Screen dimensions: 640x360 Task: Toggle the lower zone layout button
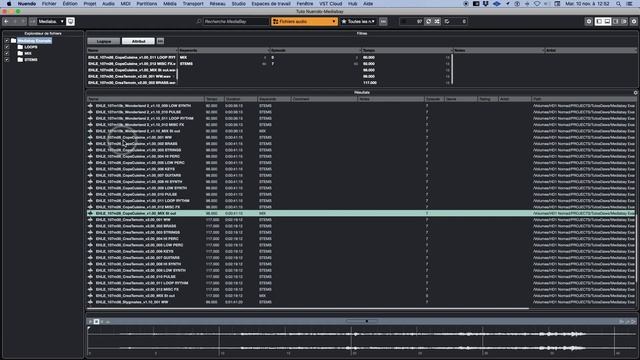607,21
